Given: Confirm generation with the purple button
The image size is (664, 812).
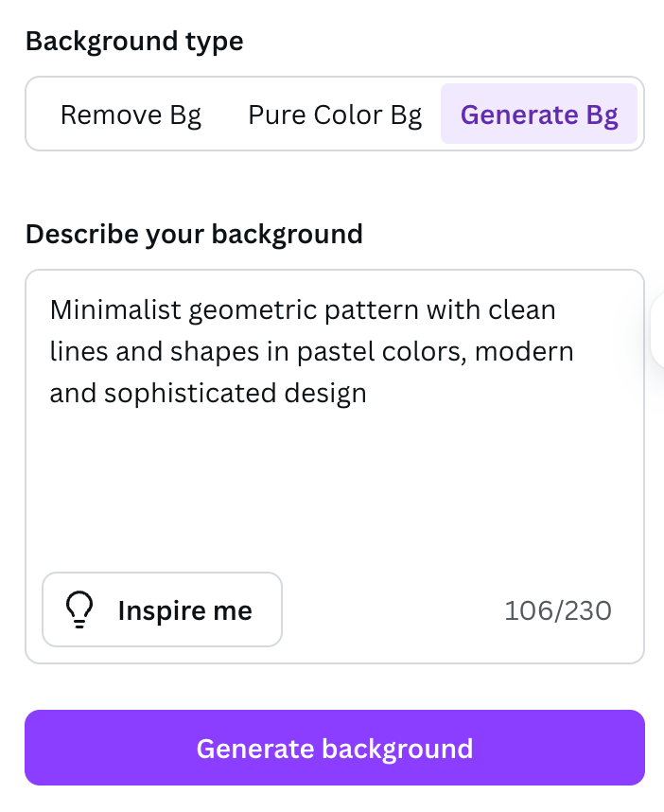Looking at the screenshot, I should click(x=334, y=748).
